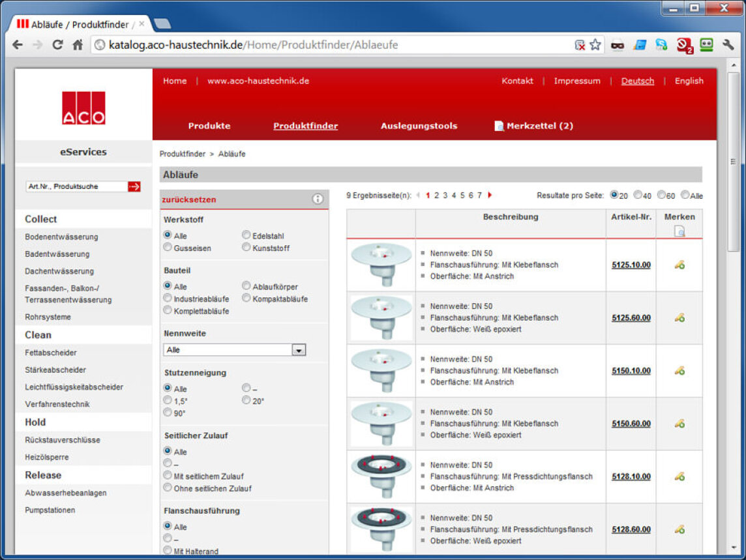Select Industrieabläufe under Bauteil
Screen dimensions: 746x560
coord(168,299)
